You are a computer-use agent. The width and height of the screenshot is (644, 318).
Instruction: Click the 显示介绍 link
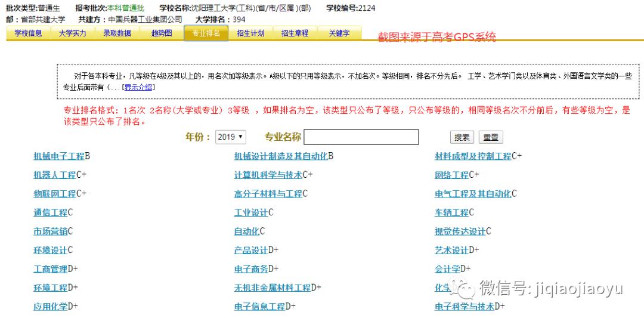(x=138, y=87)
